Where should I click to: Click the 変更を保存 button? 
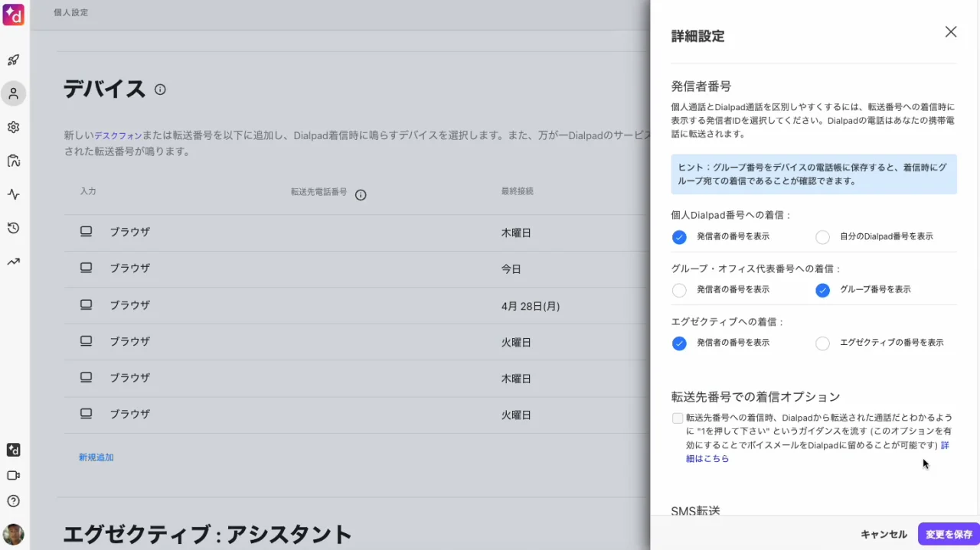[949, 535]
